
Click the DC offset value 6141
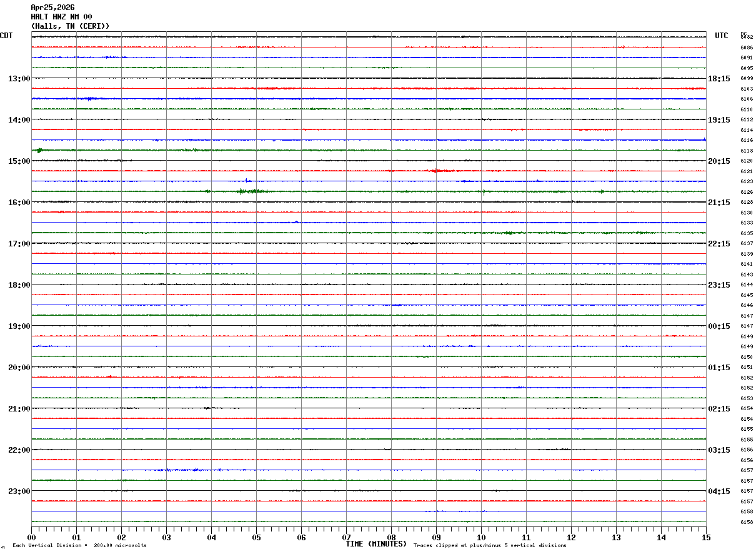click(747, 264)
